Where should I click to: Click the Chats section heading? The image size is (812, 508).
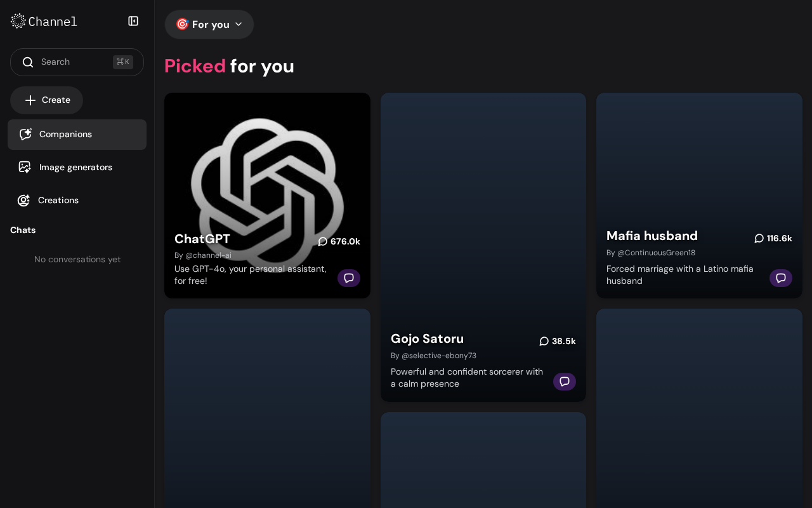(23, 230)
